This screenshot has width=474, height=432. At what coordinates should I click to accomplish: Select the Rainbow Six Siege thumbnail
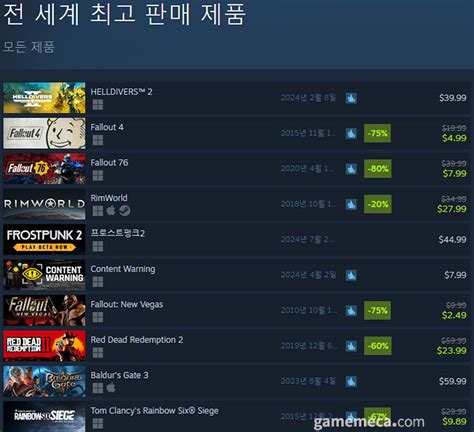tap(44, 416)
